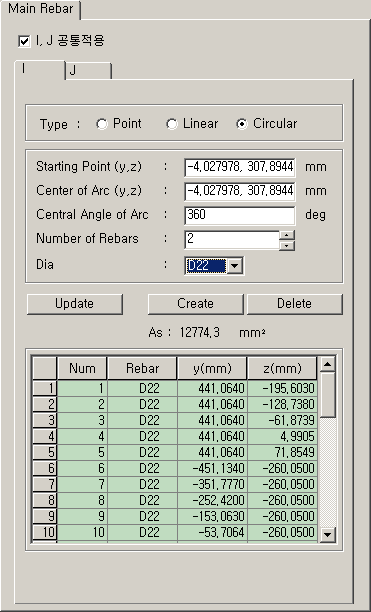Click the As value 12774,3 text
Screen dimensions: 371x612
point(200,333)
